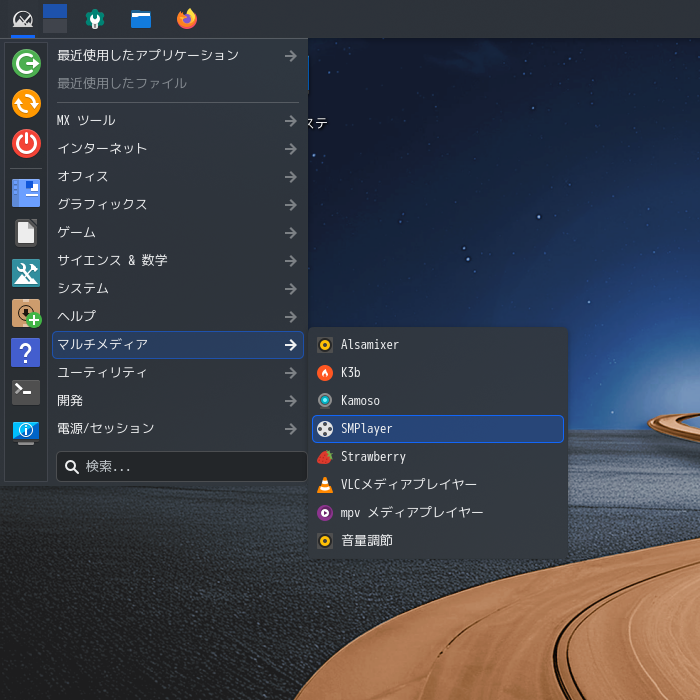Viewport: 700px width, 700px height.
Task: Expand 最近使用したアプリケーション submenu
Action: [x=177, y=56]
